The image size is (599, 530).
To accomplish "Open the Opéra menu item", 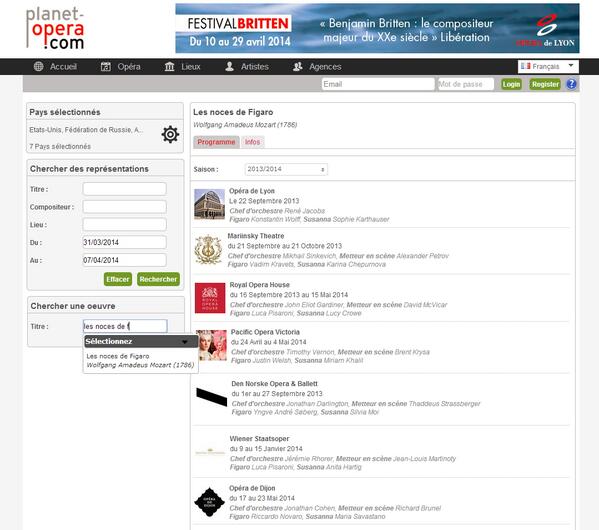I will click(x=129, y=66).
